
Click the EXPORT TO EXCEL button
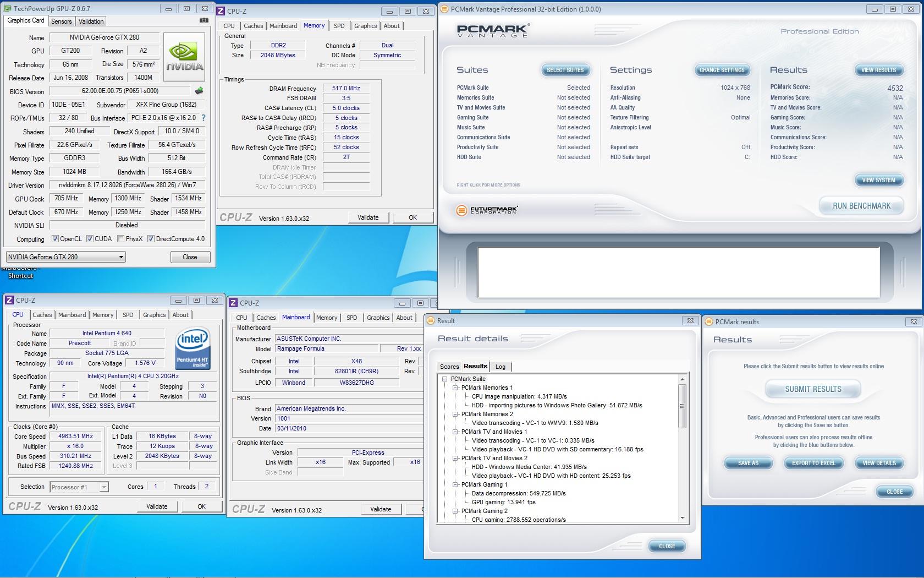[813, 463]
